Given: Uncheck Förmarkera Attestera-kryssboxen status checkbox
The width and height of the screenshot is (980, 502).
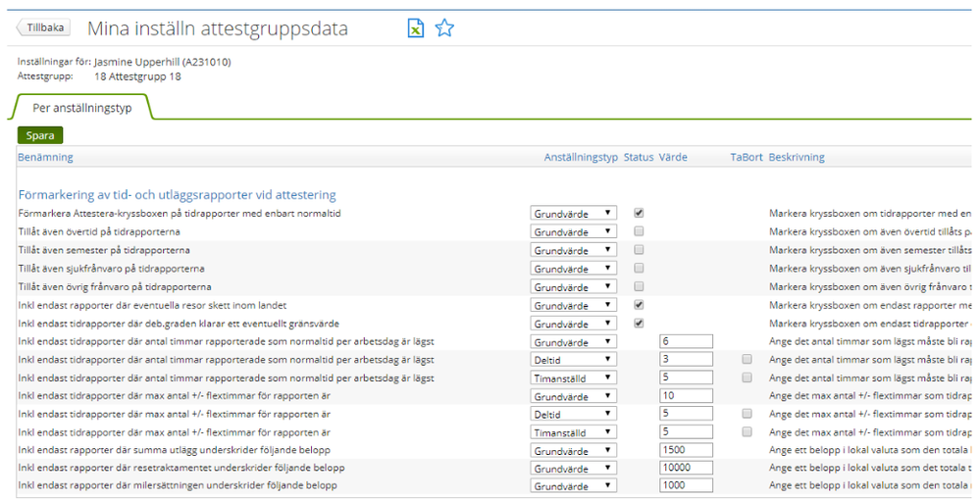Looking at the screenshot, I should click(639, 213).
